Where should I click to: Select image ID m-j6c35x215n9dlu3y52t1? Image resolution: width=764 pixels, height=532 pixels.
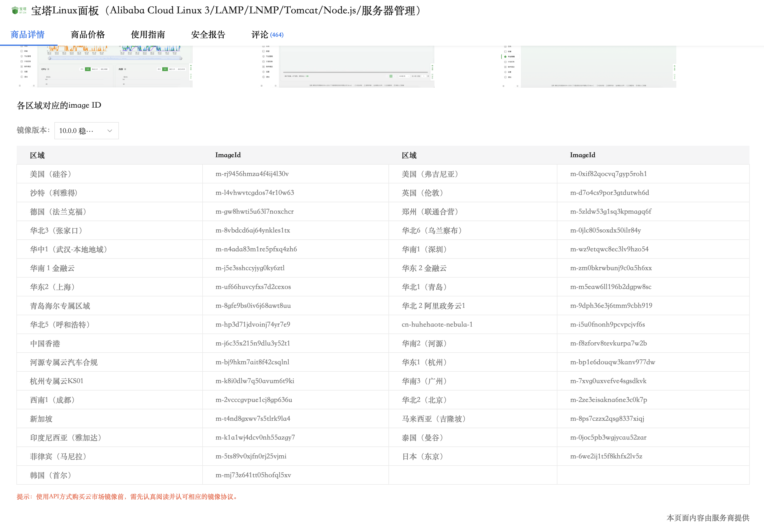pos(253,343)
